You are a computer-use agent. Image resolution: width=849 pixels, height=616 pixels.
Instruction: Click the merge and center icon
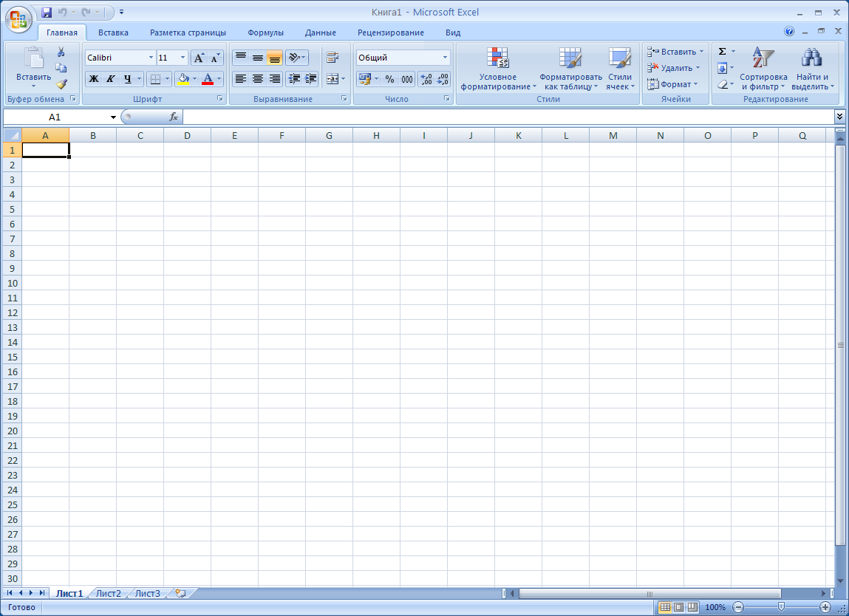pos(333,79)
